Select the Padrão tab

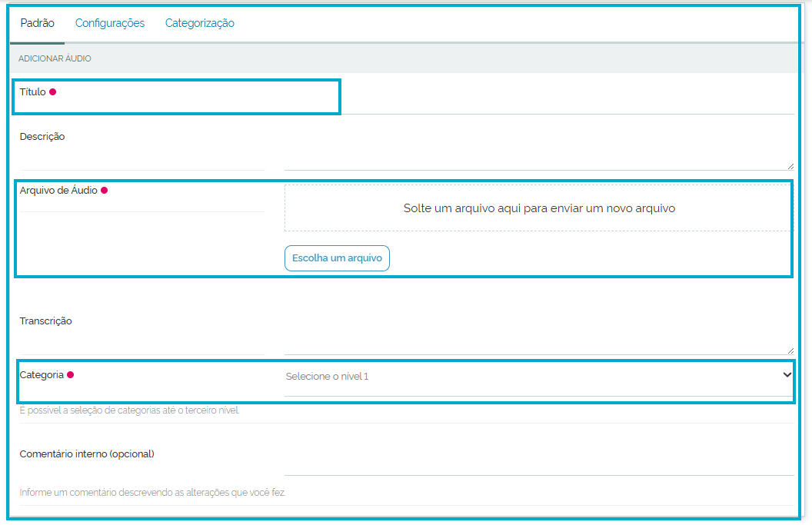pos(37,23)
